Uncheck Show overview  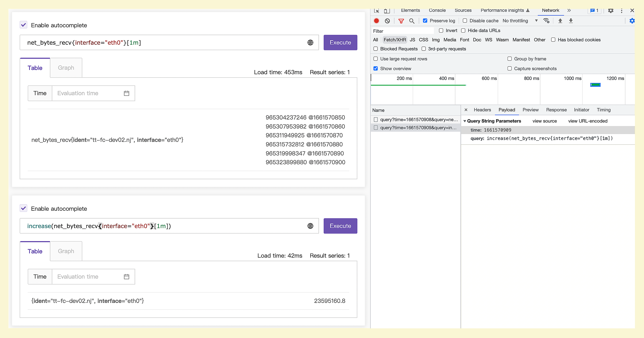376,68
